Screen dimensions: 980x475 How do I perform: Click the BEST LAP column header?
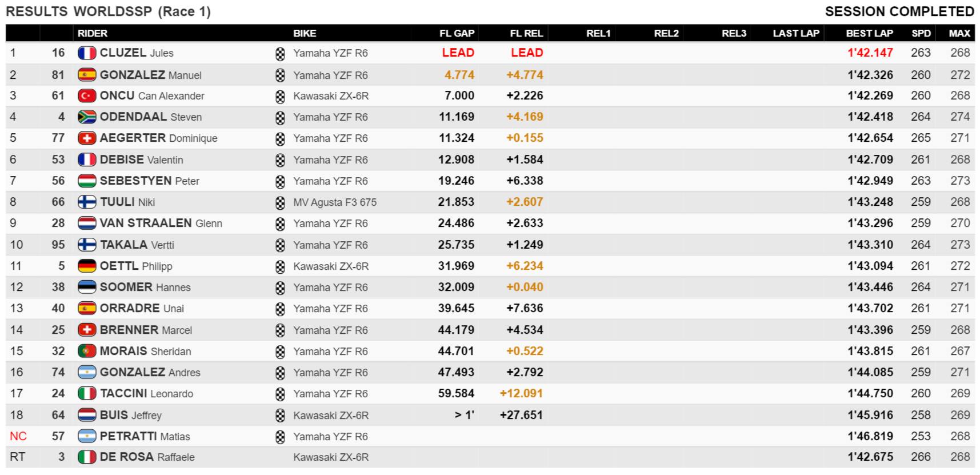869,33
